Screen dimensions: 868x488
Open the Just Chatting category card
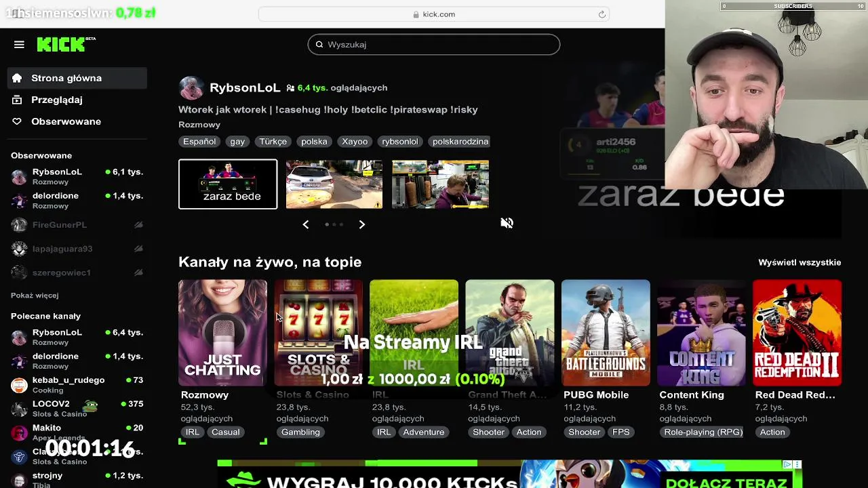click(222, 333)
